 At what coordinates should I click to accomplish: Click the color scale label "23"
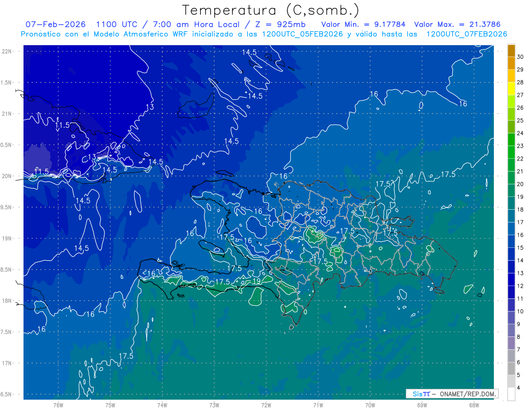(x=520, y=146)
